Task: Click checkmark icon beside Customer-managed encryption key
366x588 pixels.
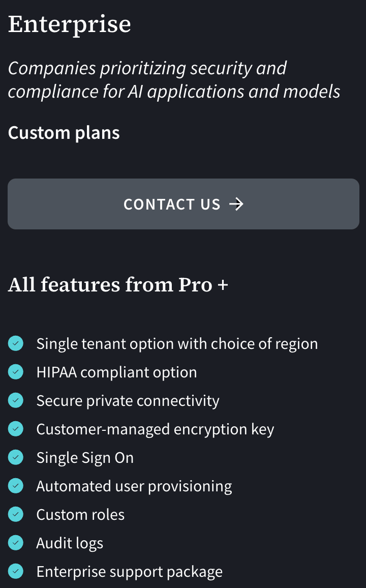Action: pyautogui.click(x=16, y=429)
